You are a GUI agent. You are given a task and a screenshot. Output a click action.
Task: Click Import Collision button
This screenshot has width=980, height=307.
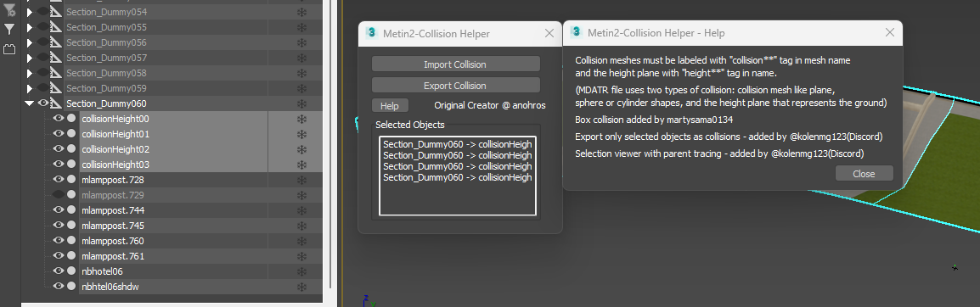coord(456,64)
